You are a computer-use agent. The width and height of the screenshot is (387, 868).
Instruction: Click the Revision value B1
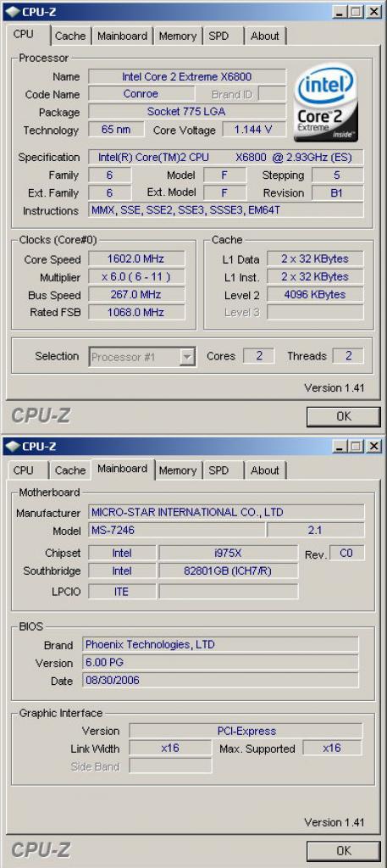(x=337, y=193)
